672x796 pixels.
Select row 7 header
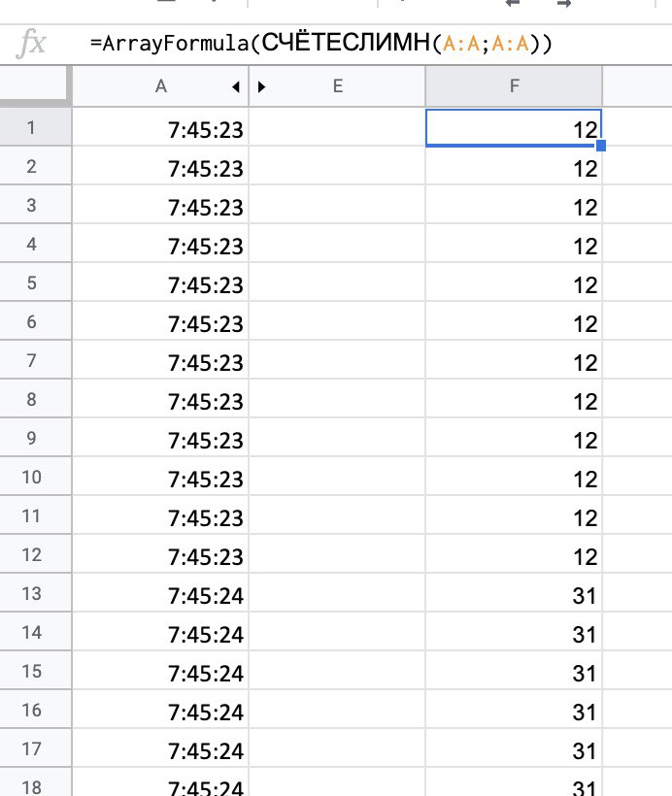[32, 360]
